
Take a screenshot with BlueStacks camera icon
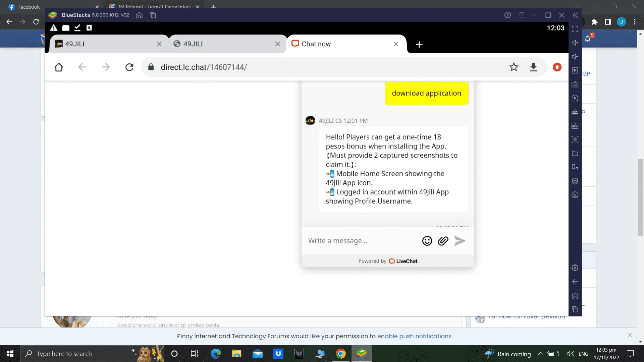point(575,139)
